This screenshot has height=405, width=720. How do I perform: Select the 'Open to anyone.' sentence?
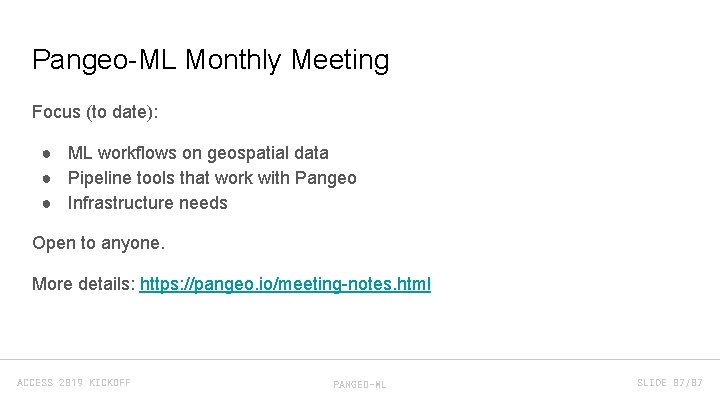[98, 243]
